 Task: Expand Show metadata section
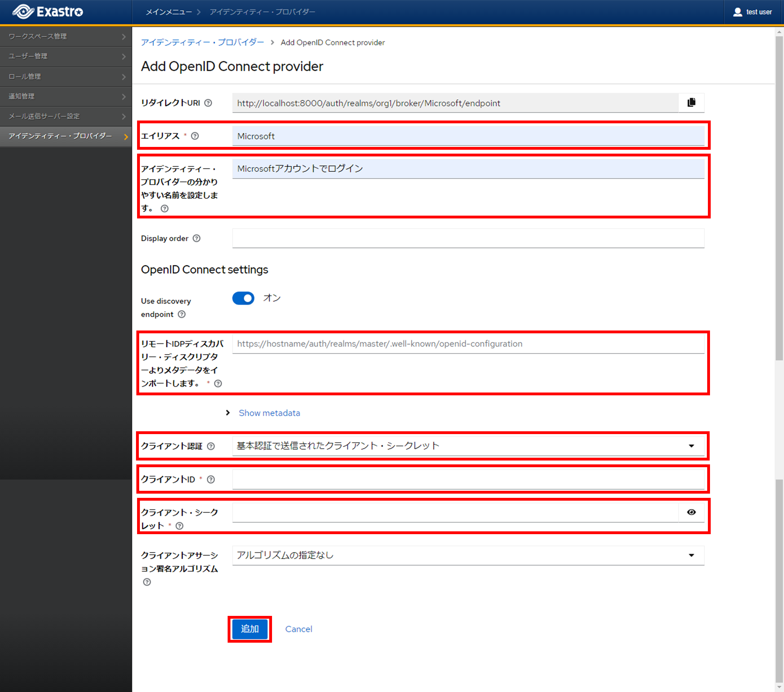[269, 413]
